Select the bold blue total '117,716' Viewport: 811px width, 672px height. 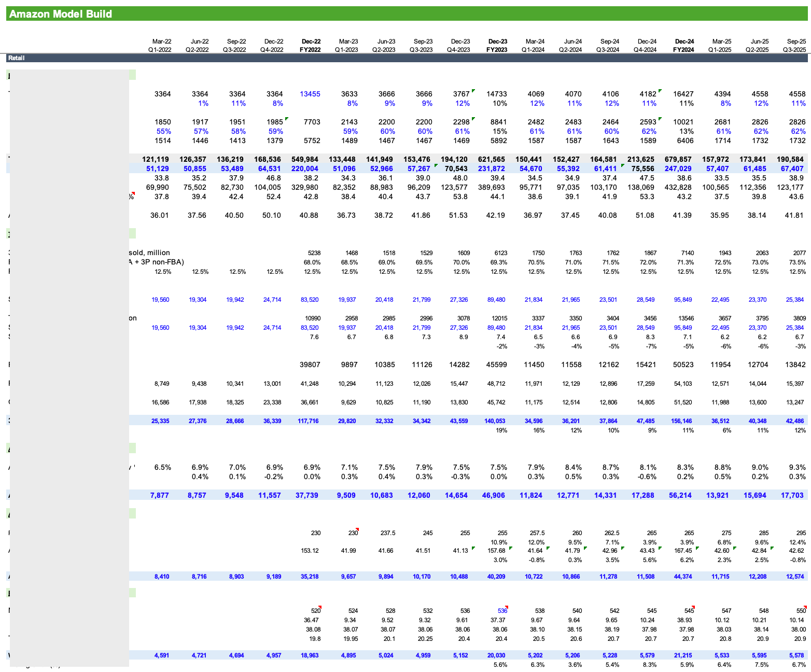[308, 421]
